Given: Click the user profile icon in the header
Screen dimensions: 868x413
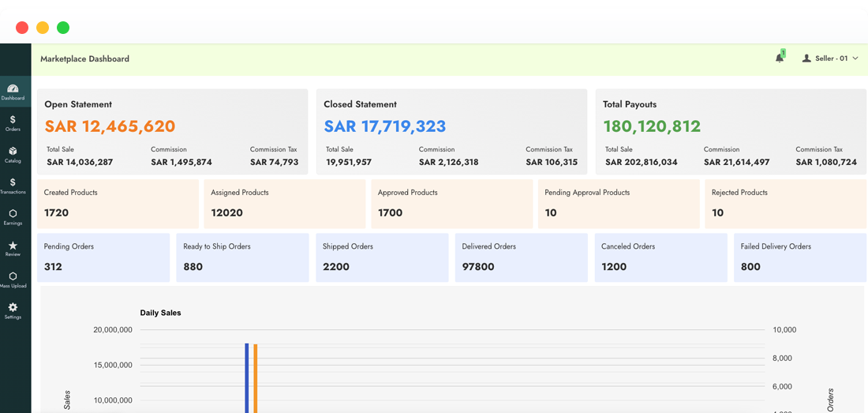Looking at the screenshot, I should pyautogui.click(x=806, y=58).
